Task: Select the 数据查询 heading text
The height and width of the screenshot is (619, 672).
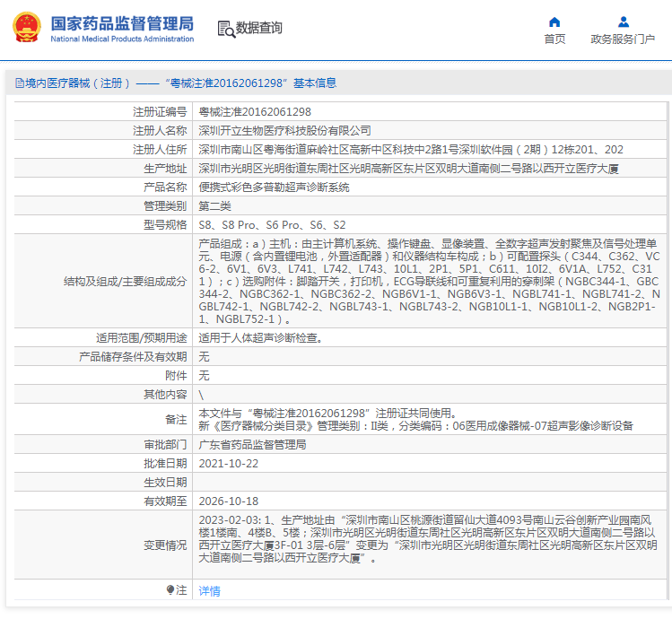Action: (259, 29)
